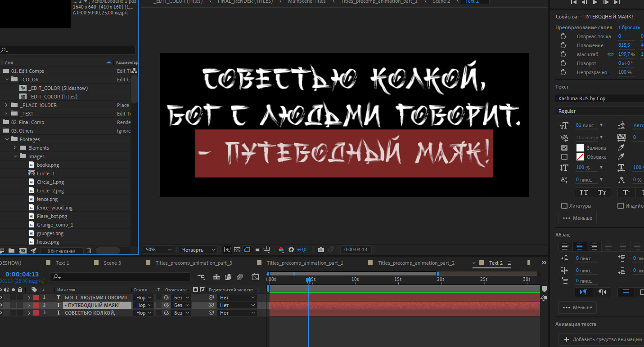The image size is (644, 347).
Task: Click the snapshot camera icon in viewer
Action: 320,249
